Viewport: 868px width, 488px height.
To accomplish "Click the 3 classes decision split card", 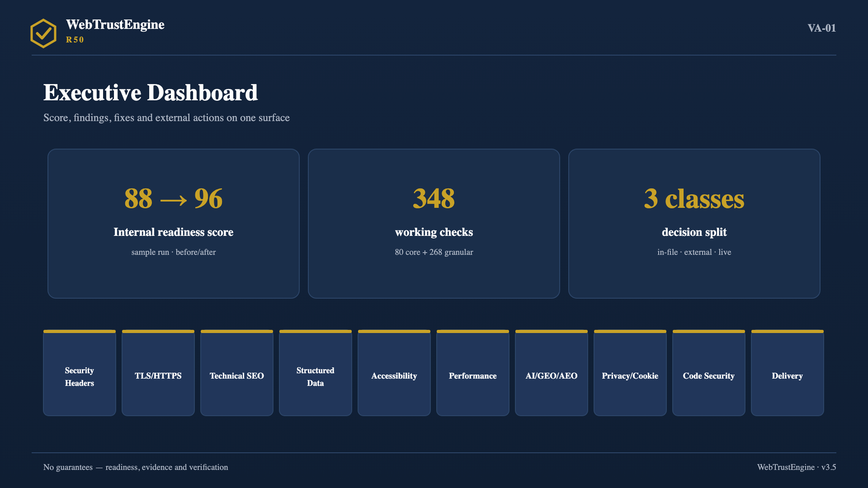I will coord(694,223).
